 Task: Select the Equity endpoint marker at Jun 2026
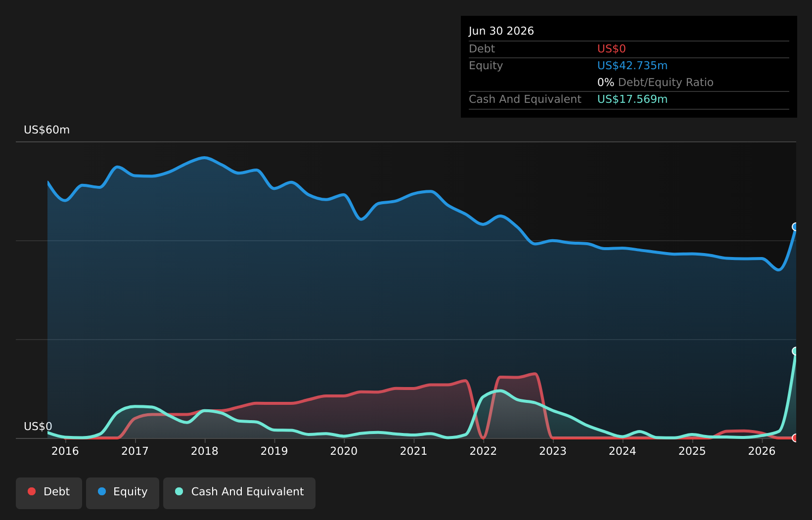[x=796, y=227]
